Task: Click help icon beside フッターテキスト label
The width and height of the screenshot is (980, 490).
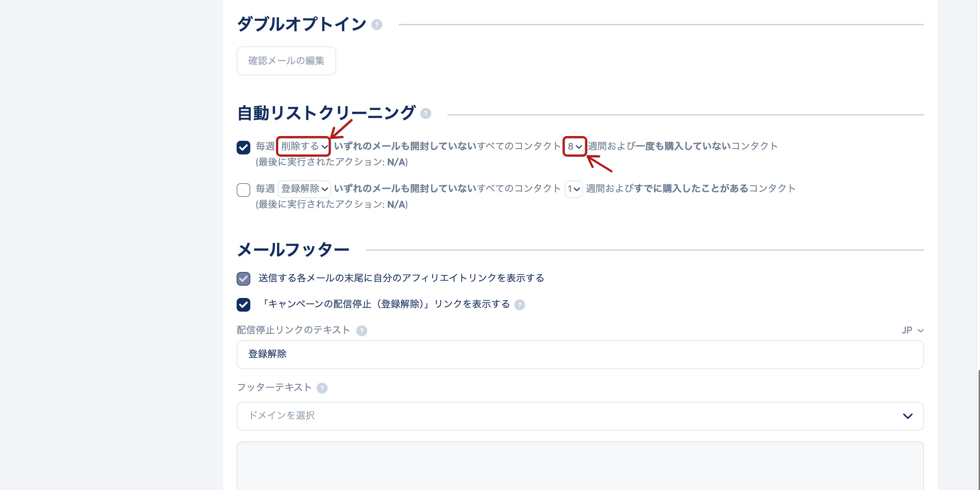Action: click(322, 388)
